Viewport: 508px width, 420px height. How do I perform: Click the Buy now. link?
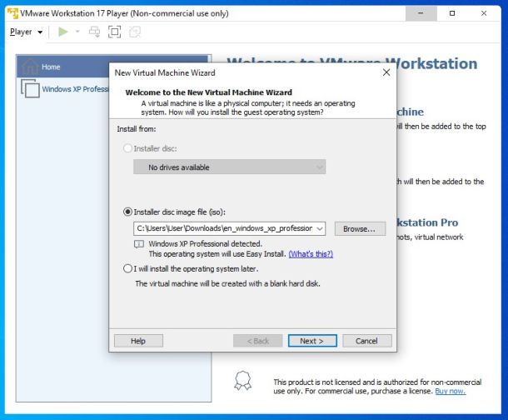click(451, 391)
